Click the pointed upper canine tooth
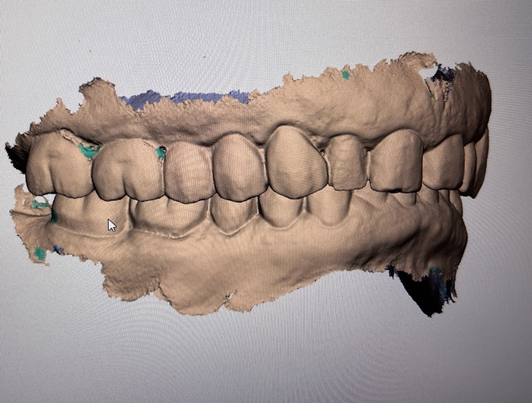 296,162
